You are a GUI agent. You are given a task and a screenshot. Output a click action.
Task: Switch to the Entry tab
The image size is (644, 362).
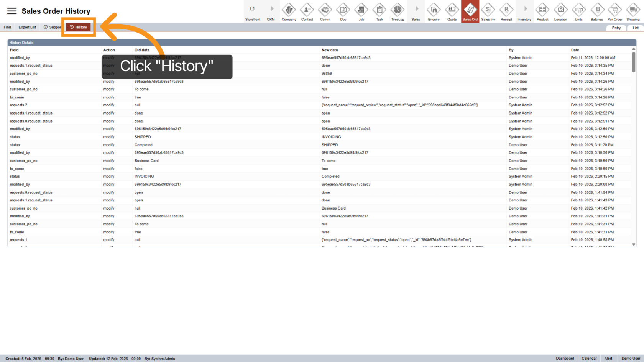tap(616, 28)
